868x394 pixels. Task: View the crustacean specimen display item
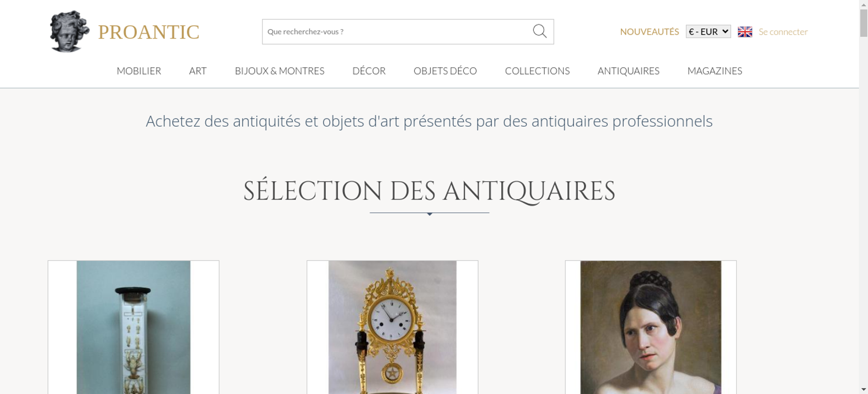pos(134,327)
